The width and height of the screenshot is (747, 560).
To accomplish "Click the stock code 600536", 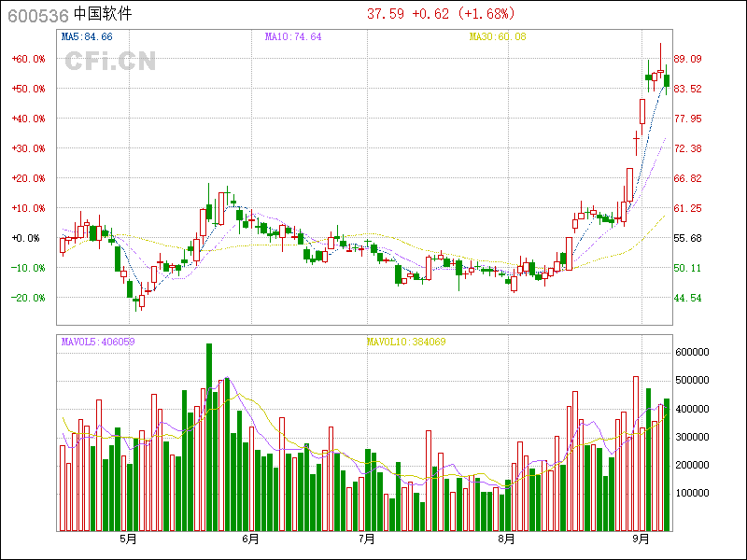I will pos(35,15).
